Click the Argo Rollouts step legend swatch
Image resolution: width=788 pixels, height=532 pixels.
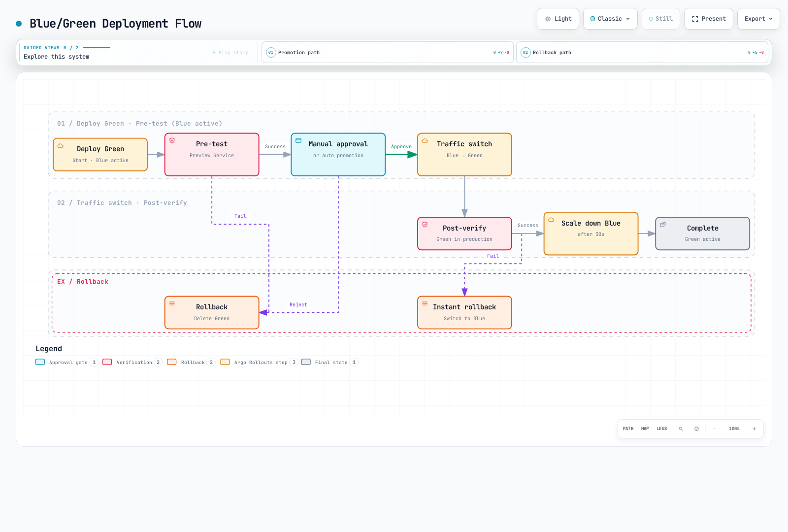225,362
